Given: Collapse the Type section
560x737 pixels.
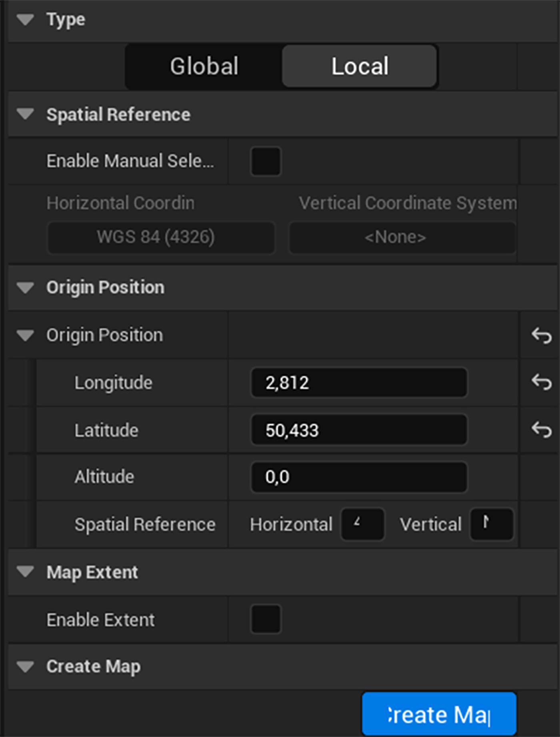Looking at the screenshot, I should coord(26,20).
